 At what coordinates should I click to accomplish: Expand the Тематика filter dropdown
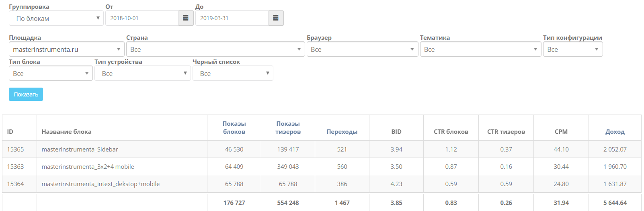point(480,49)
